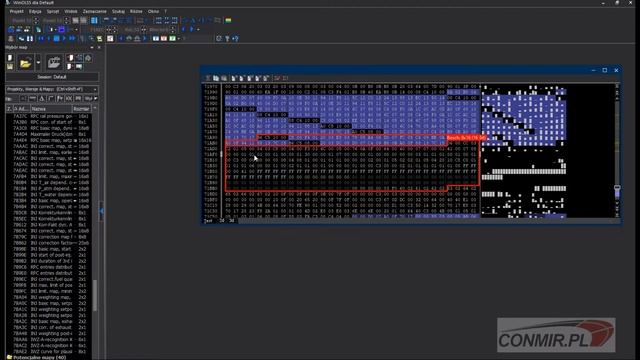The width and height of the screenshot is (640, 360).
Task: Click the blue left arrow in second toolbar row
Action: pos(183,29)
